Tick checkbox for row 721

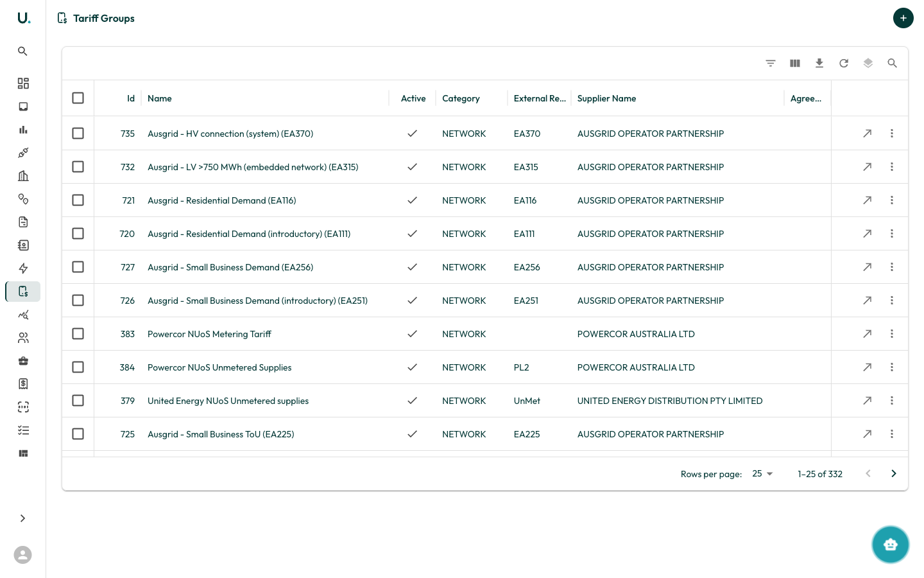tap(78, 200)
